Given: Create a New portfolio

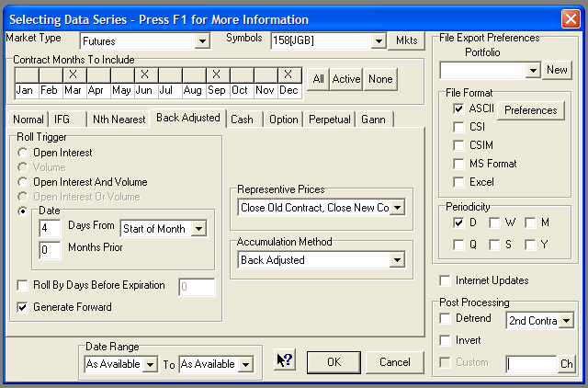Looking at the screenshot, I should [557, 70].
